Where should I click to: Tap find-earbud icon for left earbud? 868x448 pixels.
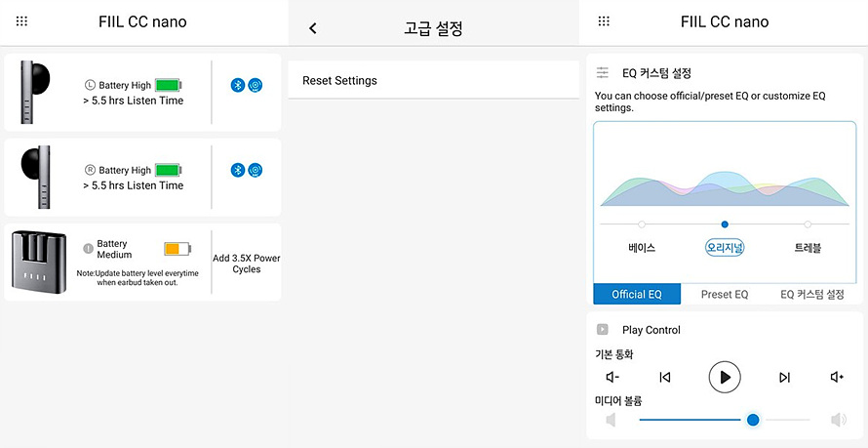tap(256, 85)
